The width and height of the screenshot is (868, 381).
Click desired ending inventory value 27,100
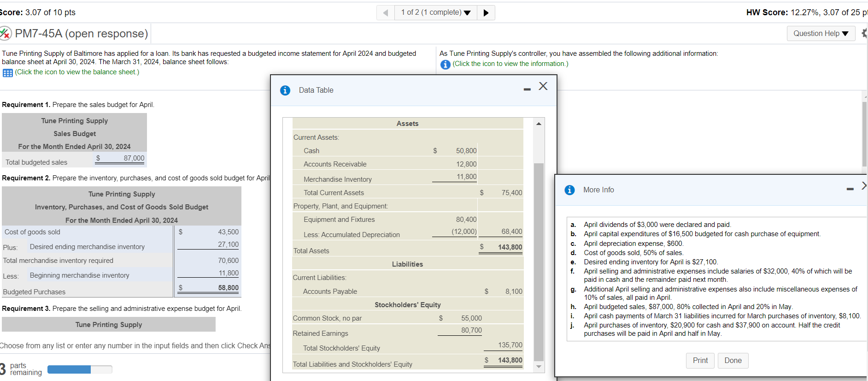tap(208, 244)
